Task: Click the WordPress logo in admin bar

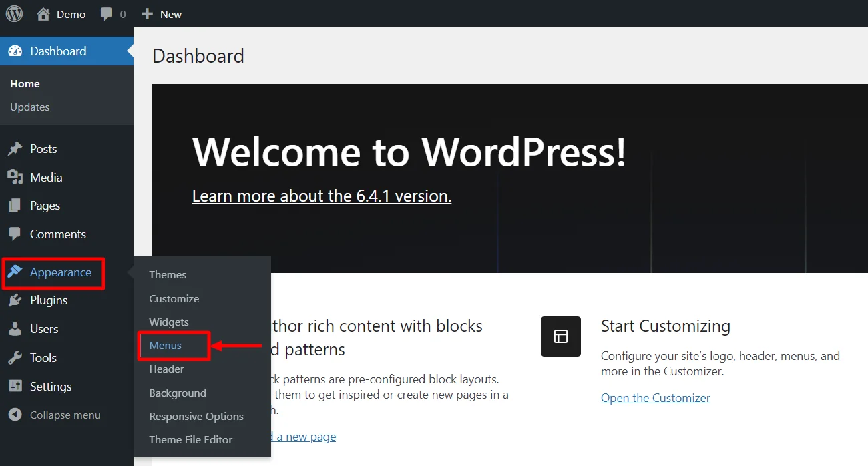Action: pyautogui.click(x=14, y=13)
